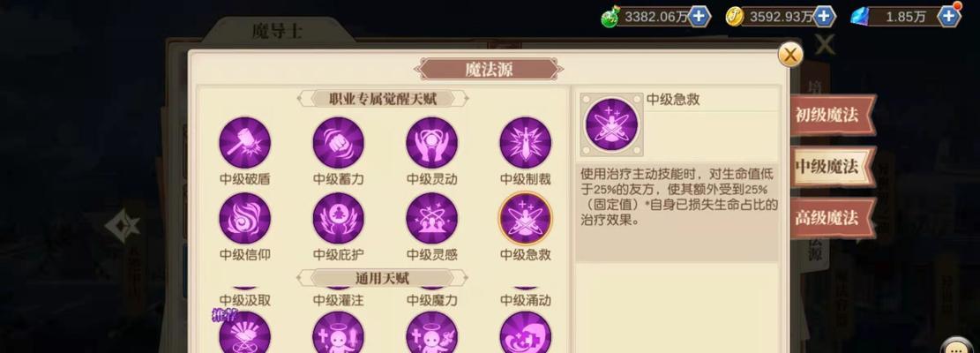Add more gold coins with plus button
980x353 pixels.
pos(825,16)
